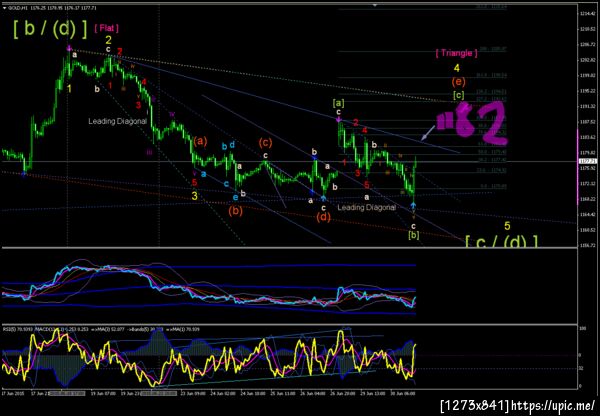Select the '[ c / (d) ]' wave label

(501, 241)
